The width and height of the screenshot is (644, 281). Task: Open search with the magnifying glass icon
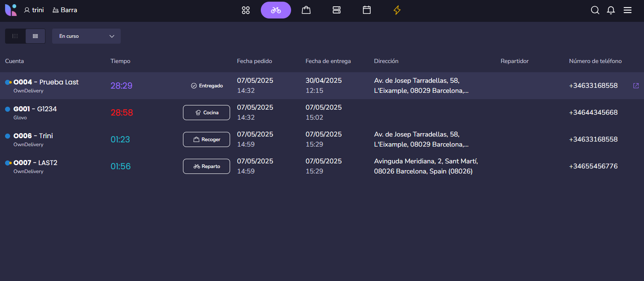tap(595, 10)
